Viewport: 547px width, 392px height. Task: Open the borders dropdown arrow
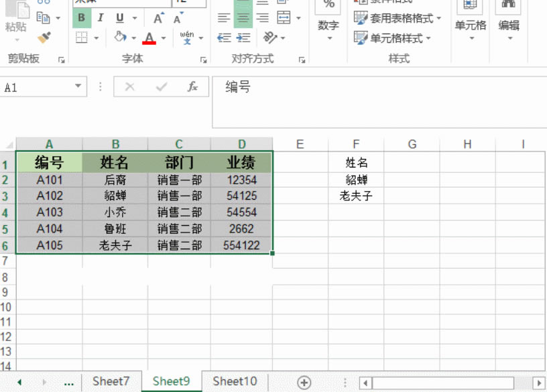tap(97, 38)
